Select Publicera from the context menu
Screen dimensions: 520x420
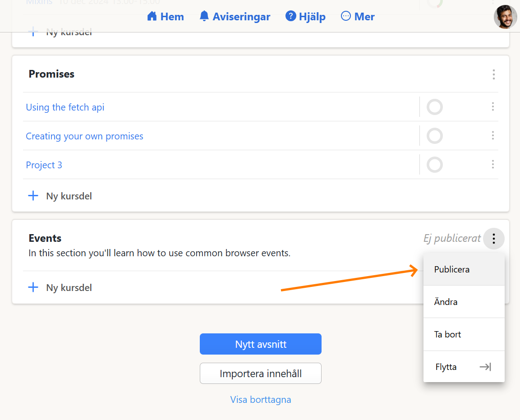click(452, 270)
